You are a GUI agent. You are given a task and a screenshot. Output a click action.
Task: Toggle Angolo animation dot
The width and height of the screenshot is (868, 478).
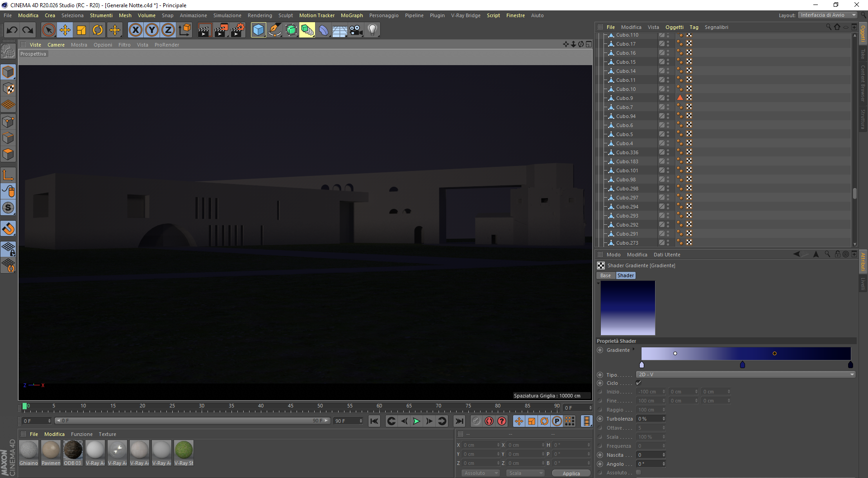click(600, 464)
